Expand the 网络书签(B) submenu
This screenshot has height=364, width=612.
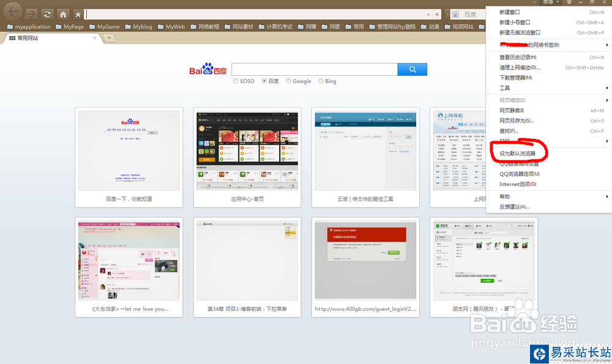coord(549,45)
